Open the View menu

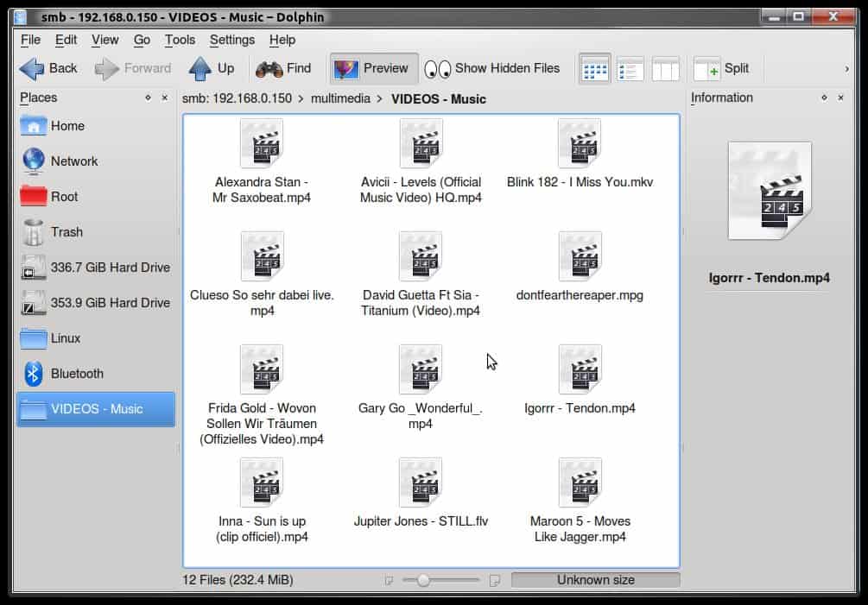[x=105, y=40]
